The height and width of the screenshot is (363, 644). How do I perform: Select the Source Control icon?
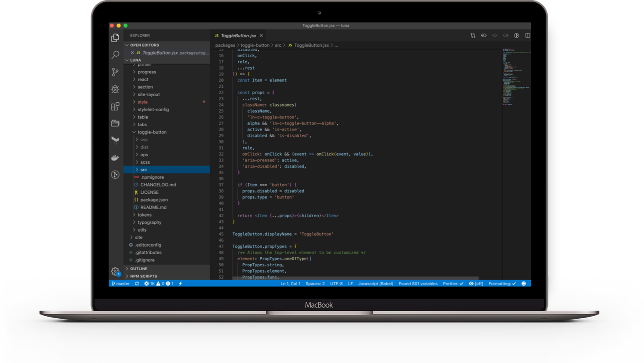[115, 72]
